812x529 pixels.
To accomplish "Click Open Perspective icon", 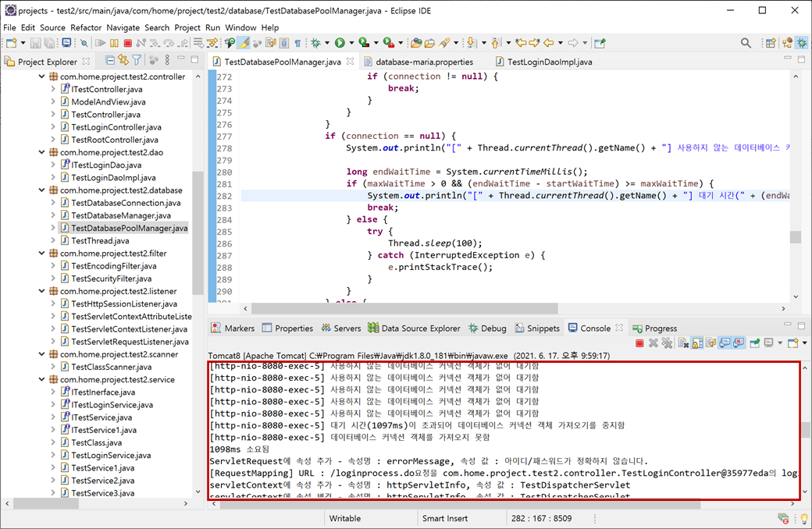I will click(x=771, y=43).
